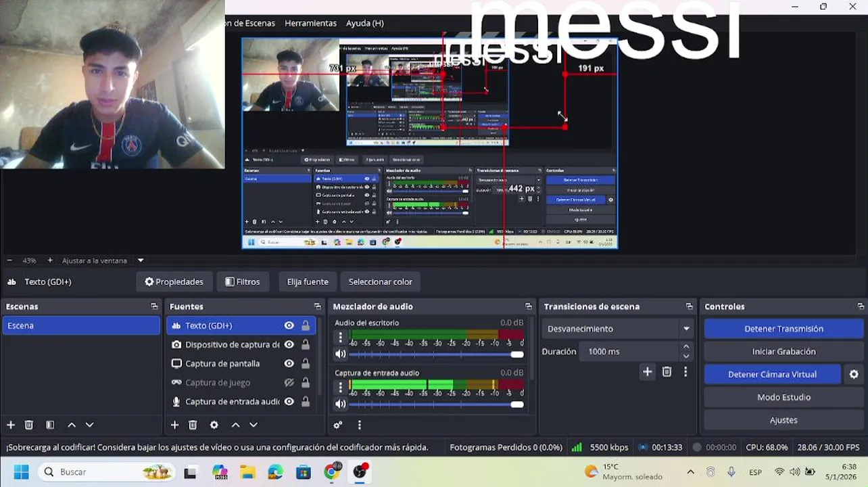The height and width of the screenshot is (487, 868).
Task: Open source properties gear in the Fuentes toolbar
Action: [x=214, y=425]
